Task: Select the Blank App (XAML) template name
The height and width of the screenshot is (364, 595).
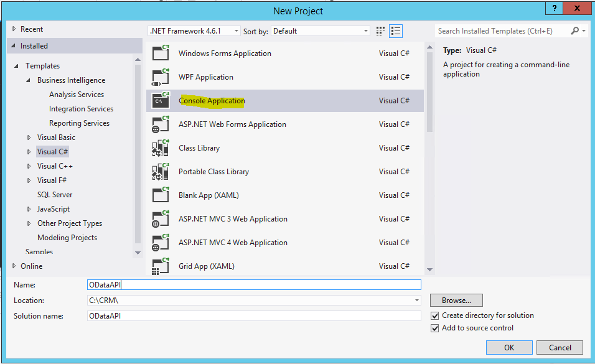Action: coord(208,195)
